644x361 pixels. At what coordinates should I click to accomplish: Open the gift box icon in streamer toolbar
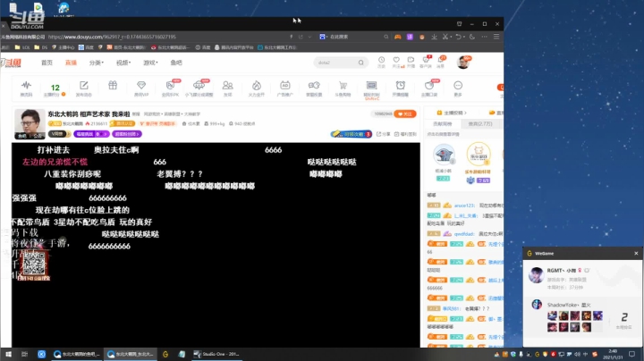click(x=113, y=85)
